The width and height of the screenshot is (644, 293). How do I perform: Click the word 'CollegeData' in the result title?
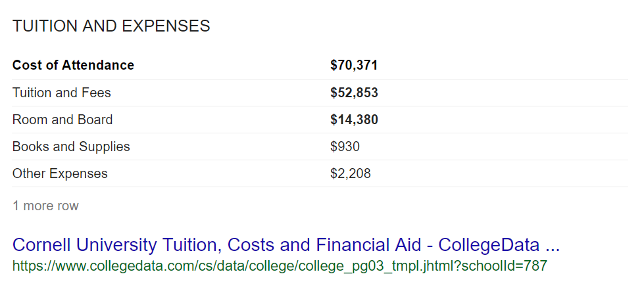pos(488,245)
